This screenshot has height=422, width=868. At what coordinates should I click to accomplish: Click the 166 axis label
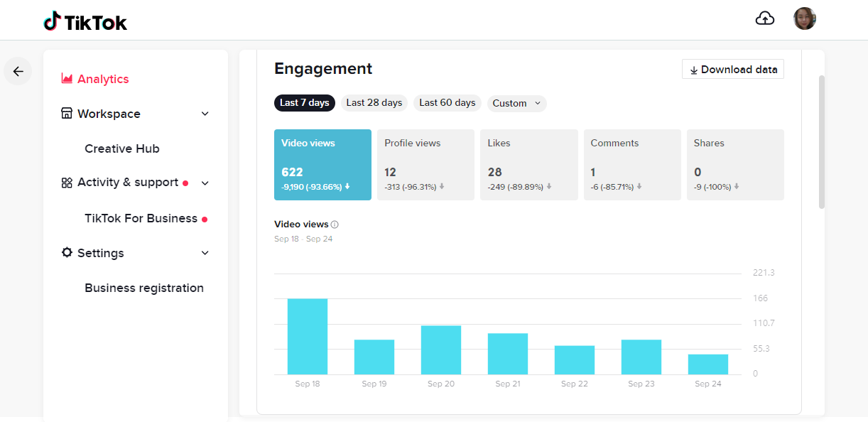click(x=760, y=298)
